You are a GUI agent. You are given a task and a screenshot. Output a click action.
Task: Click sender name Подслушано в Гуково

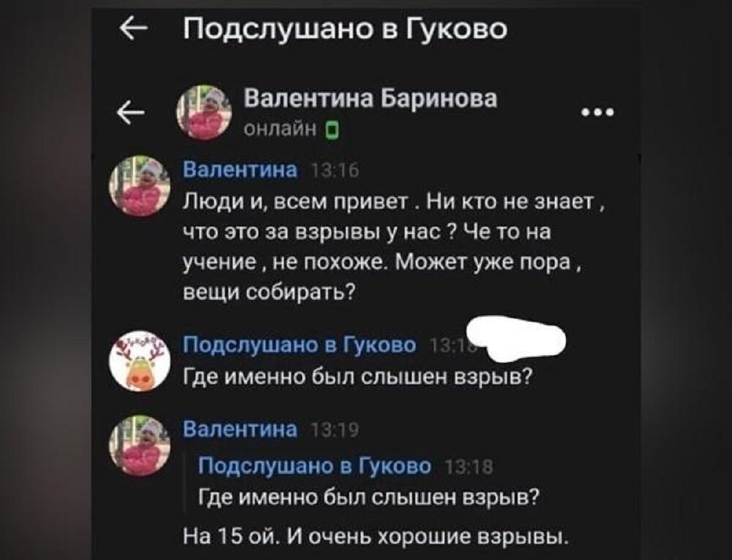[299, 345]
